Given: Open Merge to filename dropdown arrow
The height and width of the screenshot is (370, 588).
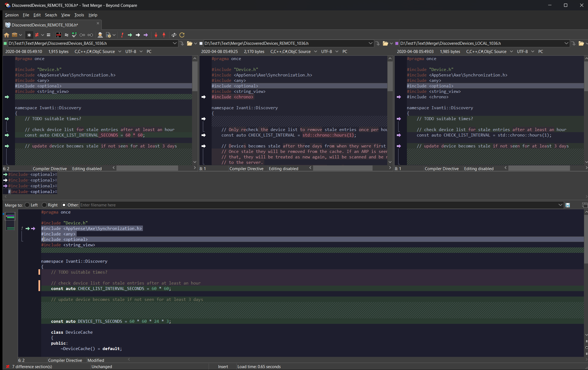Looking at the screenshot, I should click(560, 205).
